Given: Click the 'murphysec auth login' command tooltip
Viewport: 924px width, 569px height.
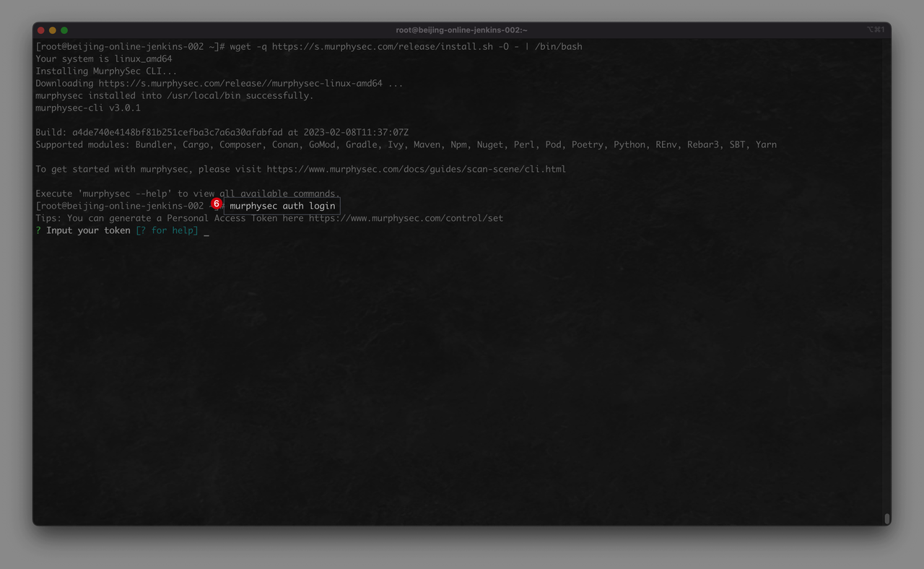Looking at the screenshot, I should coord(282,207).
